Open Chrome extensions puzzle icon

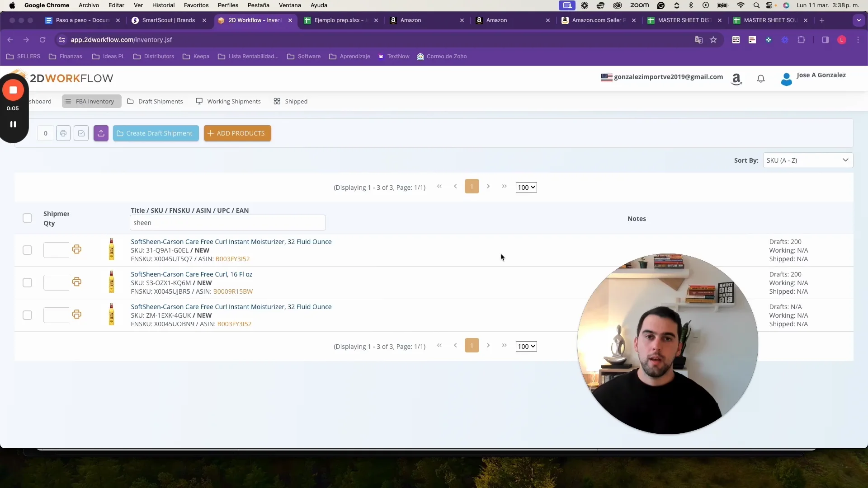coord(802,40)
